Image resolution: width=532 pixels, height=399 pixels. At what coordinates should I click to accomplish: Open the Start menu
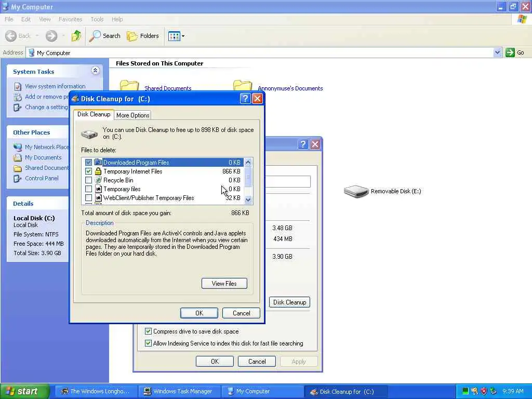24,391
